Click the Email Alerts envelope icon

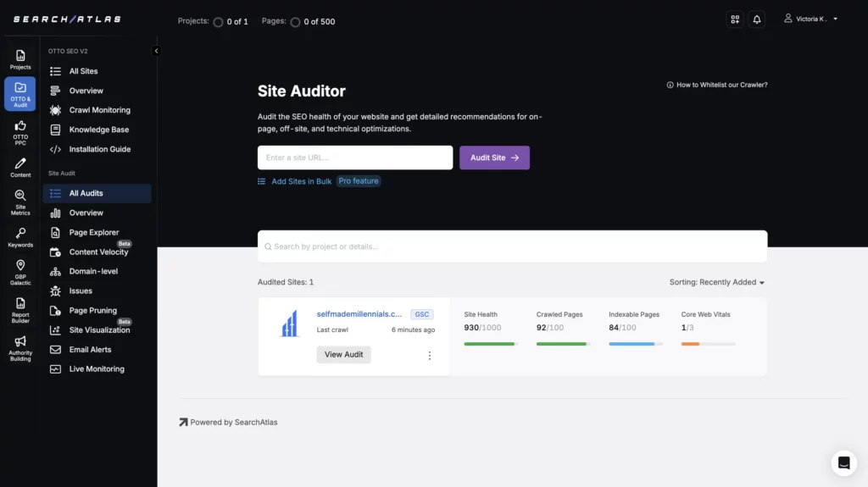(55, 350)
